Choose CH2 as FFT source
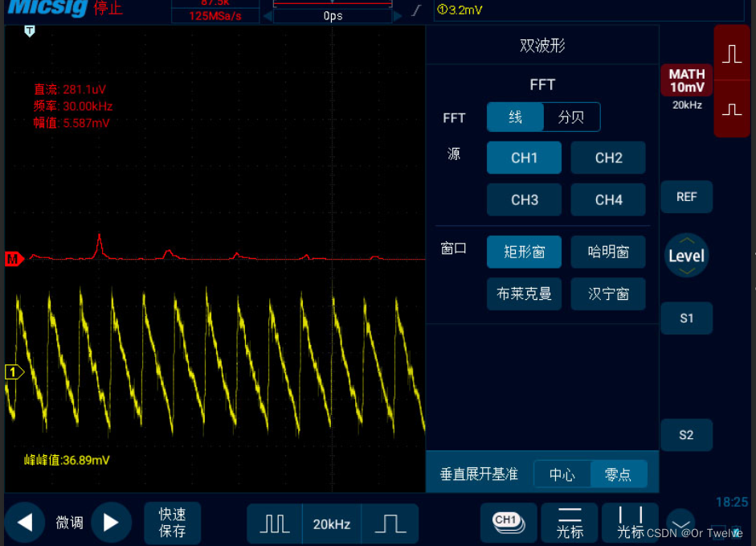Image resolution: width=756 pixels, height=546 pixels. click(608, 158)
